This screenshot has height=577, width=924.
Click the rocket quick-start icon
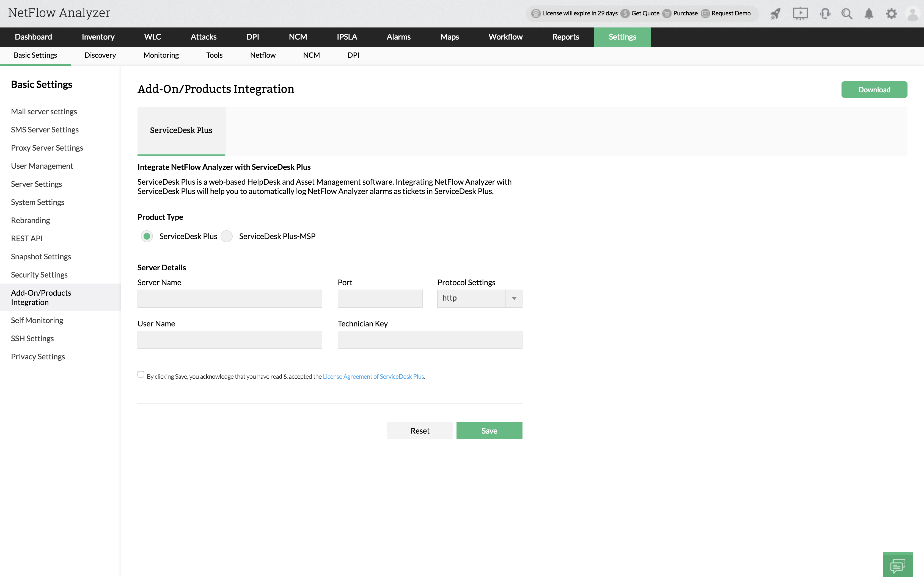[775, 14]
